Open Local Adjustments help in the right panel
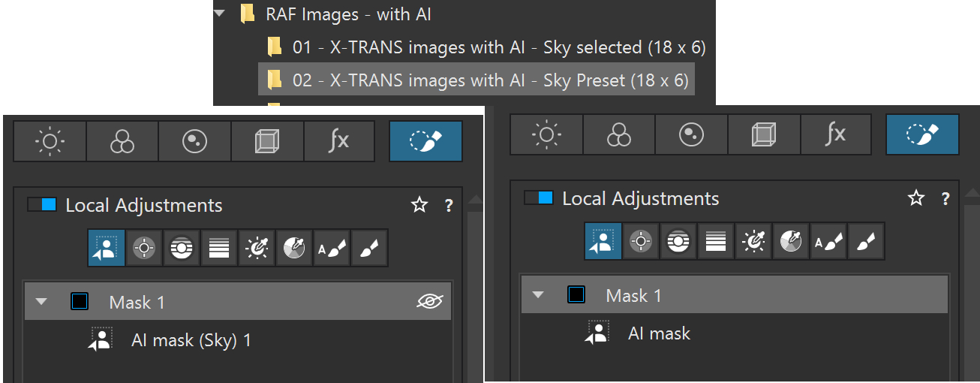Viewport: 980px width, 383px height. pos(945,199)
